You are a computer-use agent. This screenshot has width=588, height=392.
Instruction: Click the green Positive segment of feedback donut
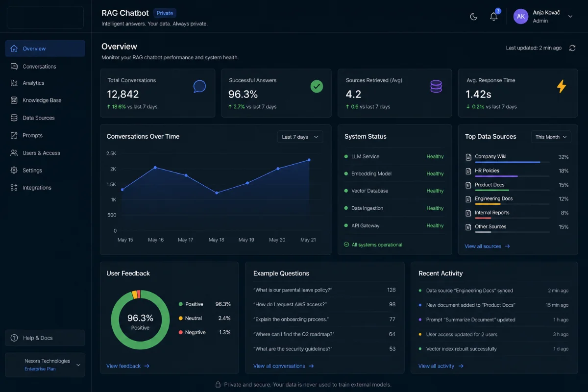(140, 345)
